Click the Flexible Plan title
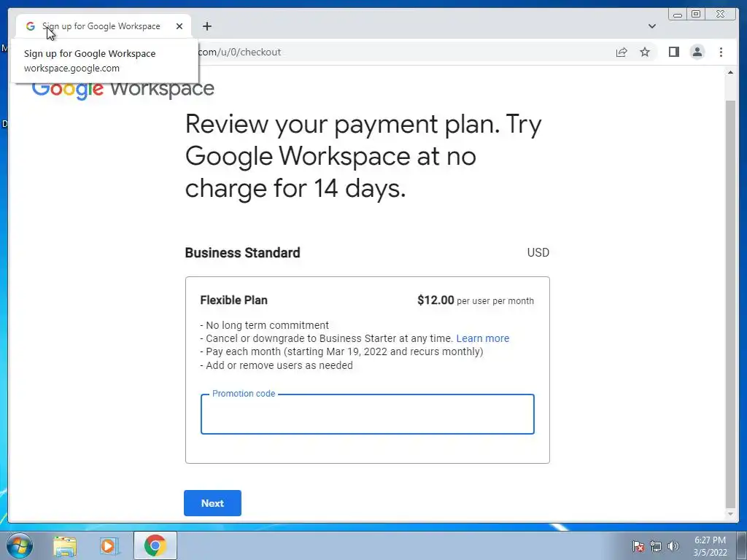Screen dimensions: 747x560 [234, 300]
